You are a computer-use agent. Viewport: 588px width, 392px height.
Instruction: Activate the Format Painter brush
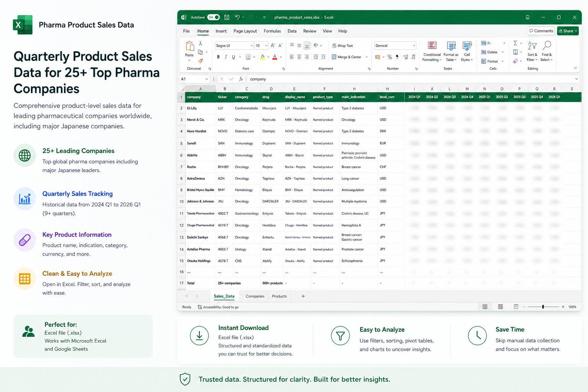(x=201, y=61)
